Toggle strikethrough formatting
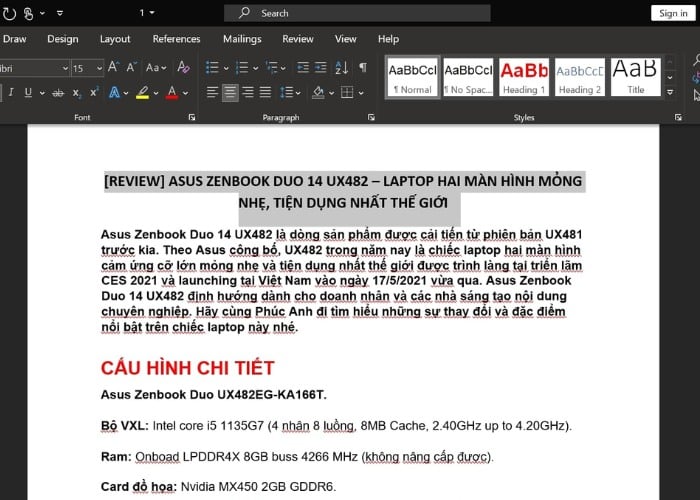This screenshot has width=700, height=500. tap(56, 92)
